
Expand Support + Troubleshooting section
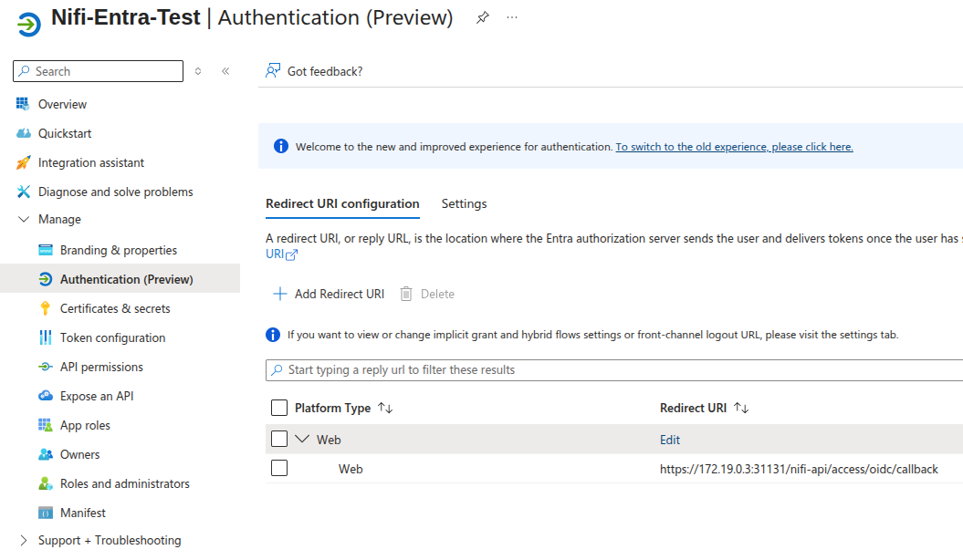[24, 540]
